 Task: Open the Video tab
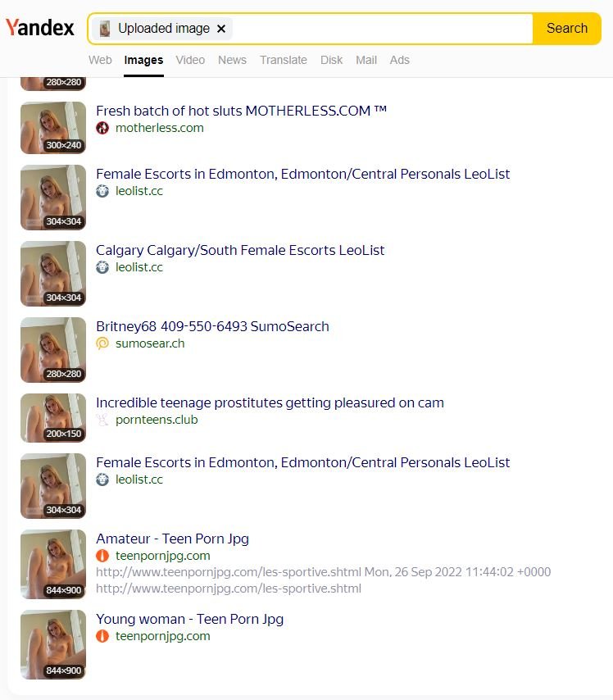coord(190,60)
